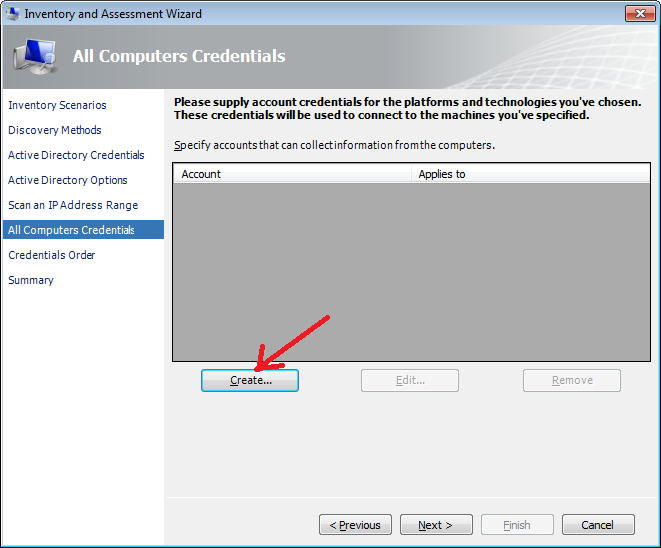
Task: Click the wizard title bar app icon
Action: (x=12, y=13)
